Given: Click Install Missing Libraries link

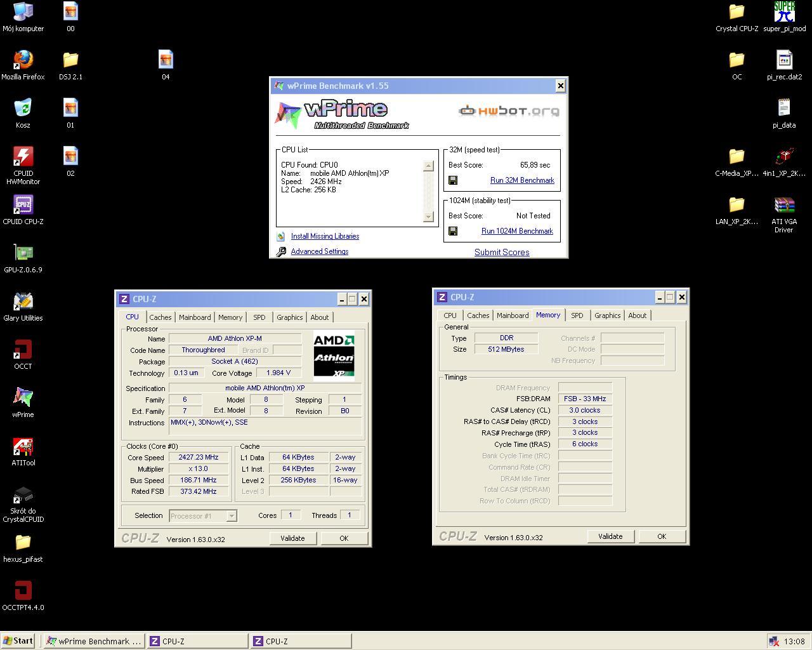Looking at the screenshot, I should [x=325, y=236].
